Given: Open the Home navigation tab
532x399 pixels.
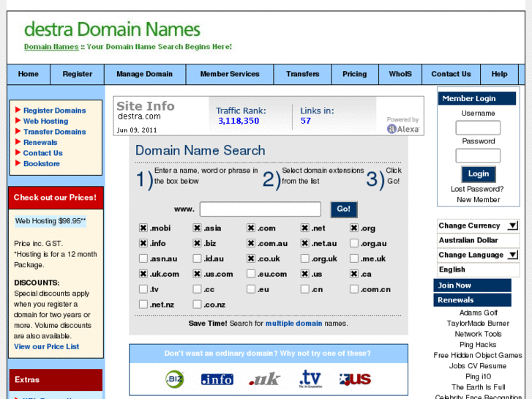Looking at the screenshot, I should point(29,74).
